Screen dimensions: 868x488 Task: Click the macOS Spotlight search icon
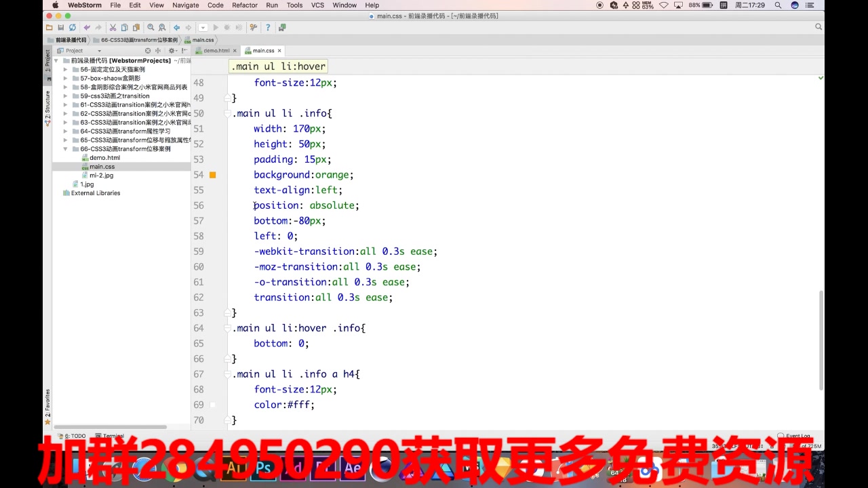pos(778,5)
